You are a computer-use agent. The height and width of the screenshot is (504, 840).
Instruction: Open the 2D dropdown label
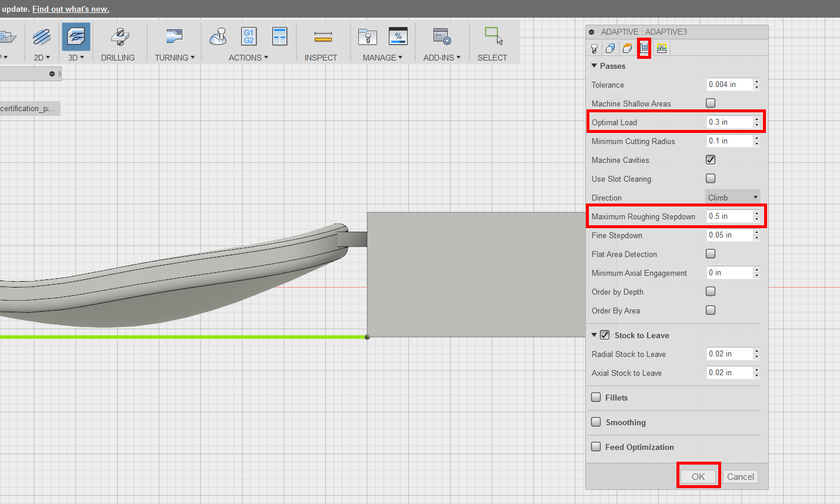[x=42, y=58]
